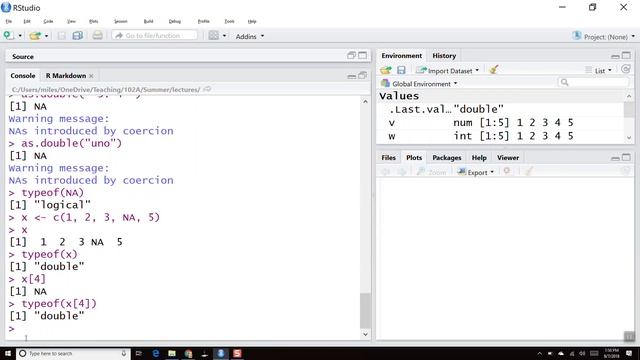Maximize the Environment pane
This screenshot has width=640, height=360.
(626, 55)
